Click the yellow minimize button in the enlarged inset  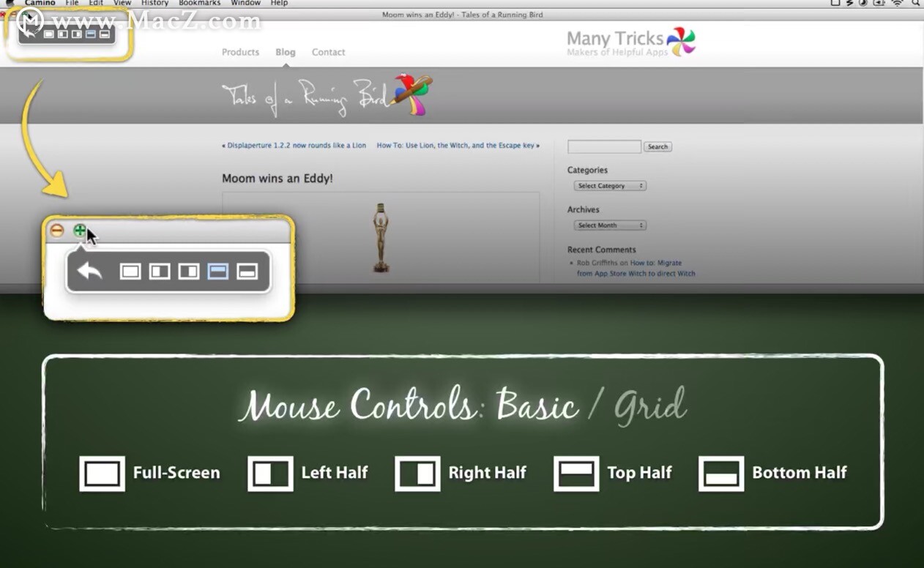click(57, 231)
